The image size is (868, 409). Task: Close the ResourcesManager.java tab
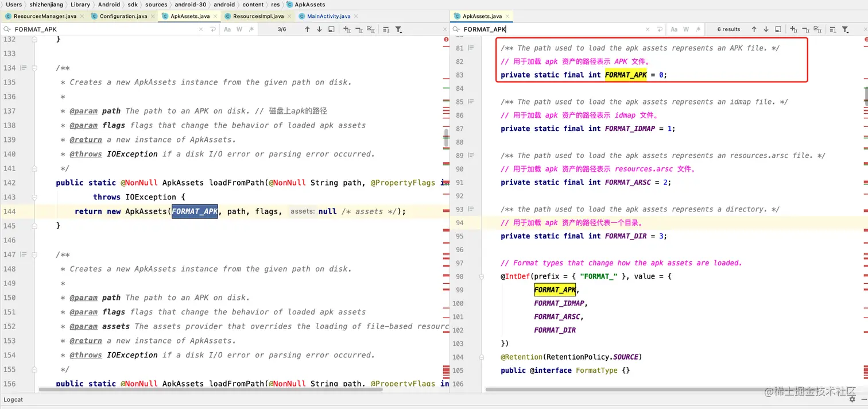[x=82, y=16]
